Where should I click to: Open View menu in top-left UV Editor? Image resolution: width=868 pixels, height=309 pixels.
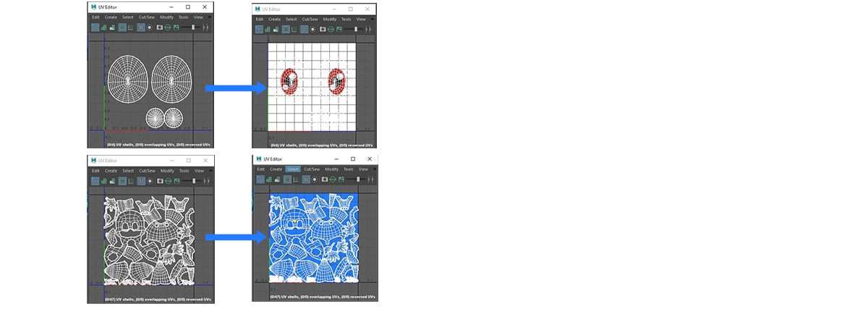coord(198,17)
